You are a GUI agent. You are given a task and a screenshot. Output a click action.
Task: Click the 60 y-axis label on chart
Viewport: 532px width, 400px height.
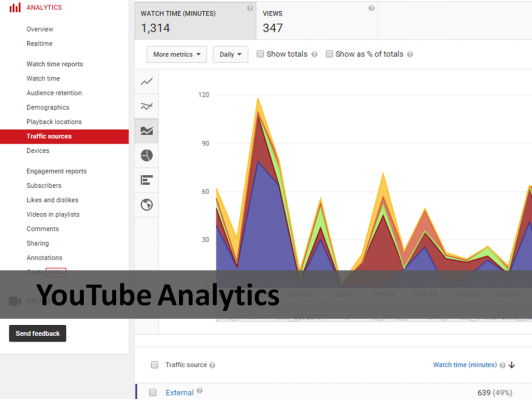205,192
